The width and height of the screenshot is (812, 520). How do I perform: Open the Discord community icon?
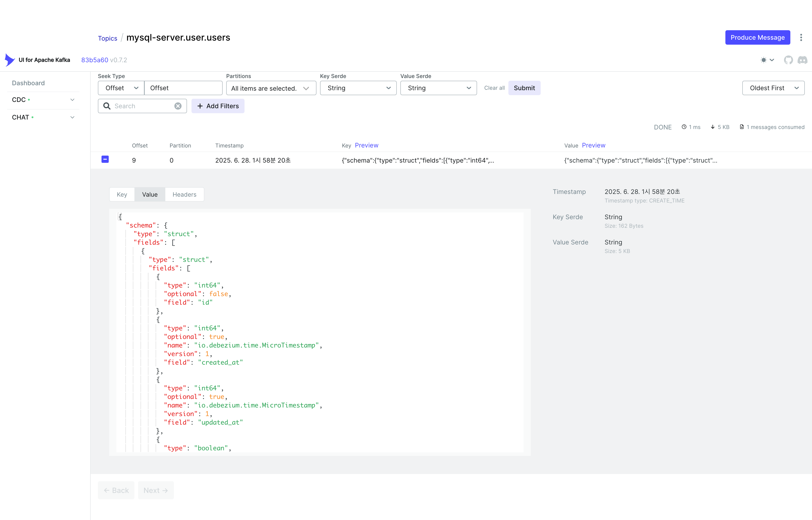[x=803, y=60]
